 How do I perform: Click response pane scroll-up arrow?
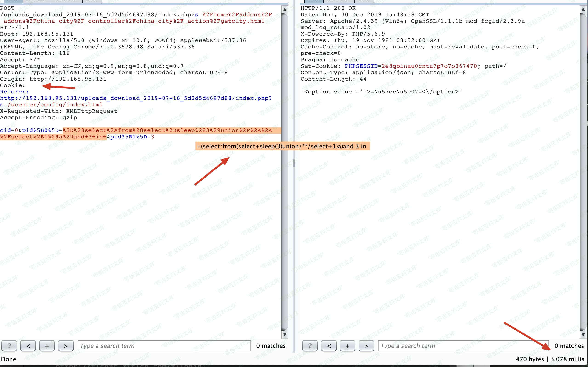pos(583,9)
